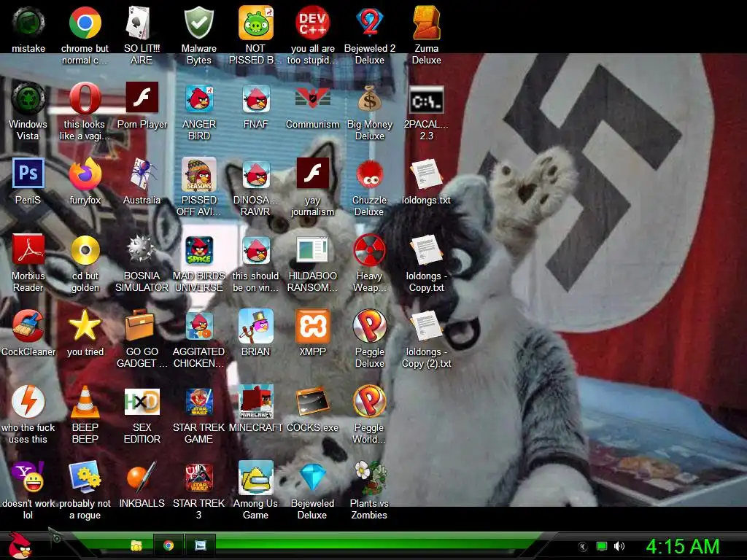Open the 'yay journalism' Flash icon
747x560 pixels.
coord(312,174)
